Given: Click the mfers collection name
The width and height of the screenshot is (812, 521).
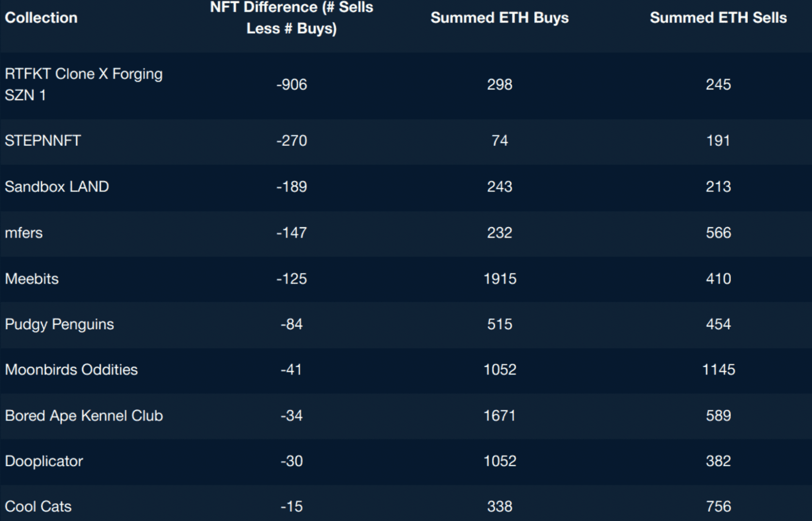Looking at the screenshot, I should point(24,233).
